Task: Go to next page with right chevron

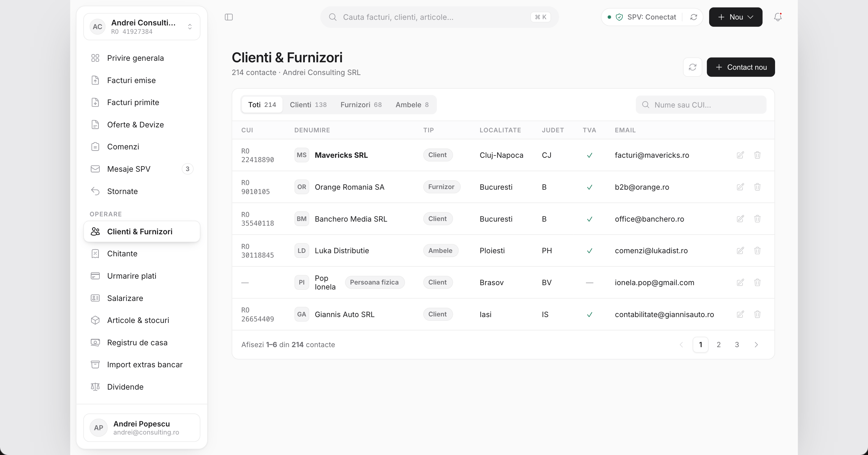Action: (756, 344)
